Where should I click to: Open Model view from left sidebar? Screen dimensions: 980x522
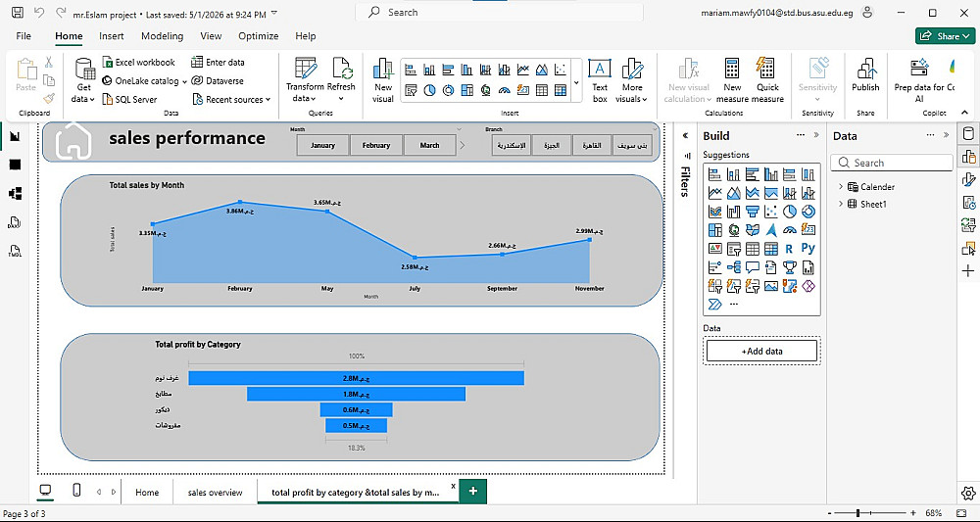[x=15, y=194]
